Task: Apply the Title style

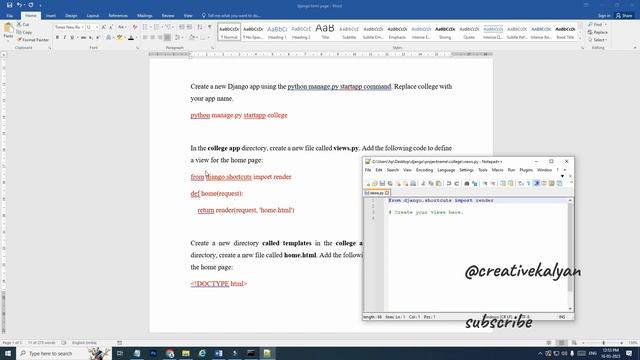Action: pyautogui.click(x=325, y=32)
